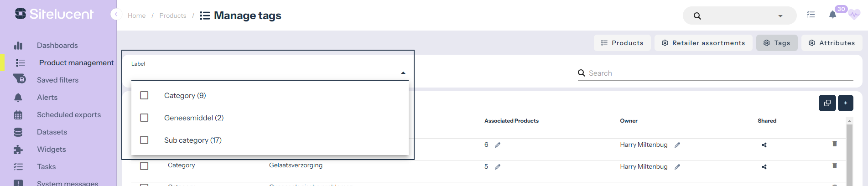
Task: Click the share icon for Gelaatsverzorging row
Action: point(764,167)
